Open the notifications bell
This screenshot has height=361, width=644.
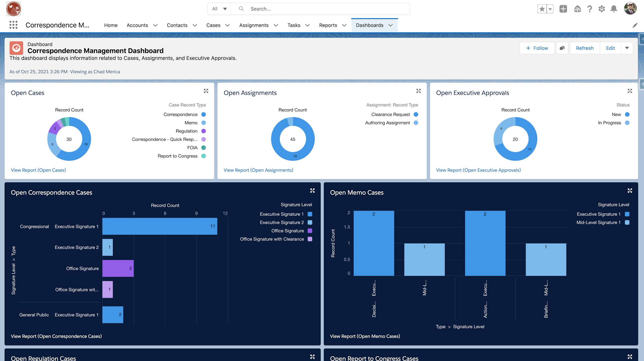click(614, 9)
